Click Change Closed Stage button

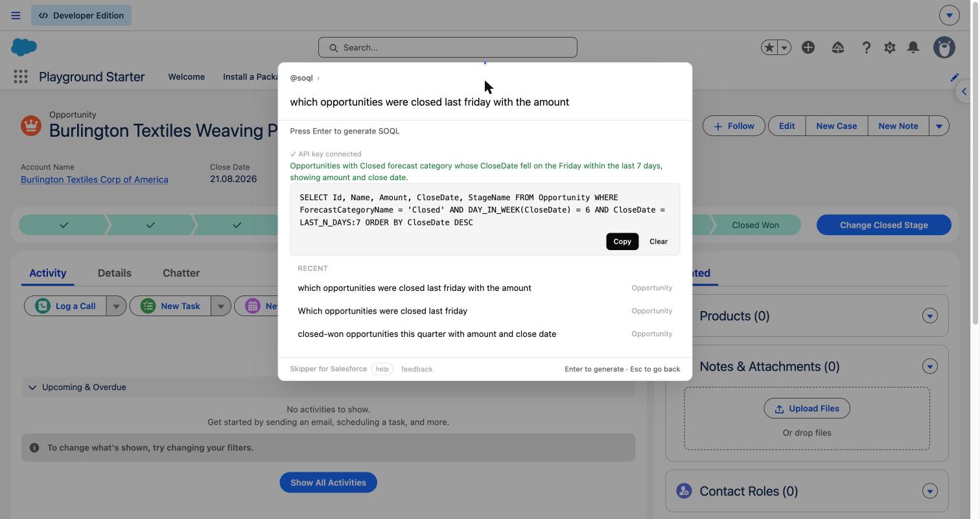(884, 225)
